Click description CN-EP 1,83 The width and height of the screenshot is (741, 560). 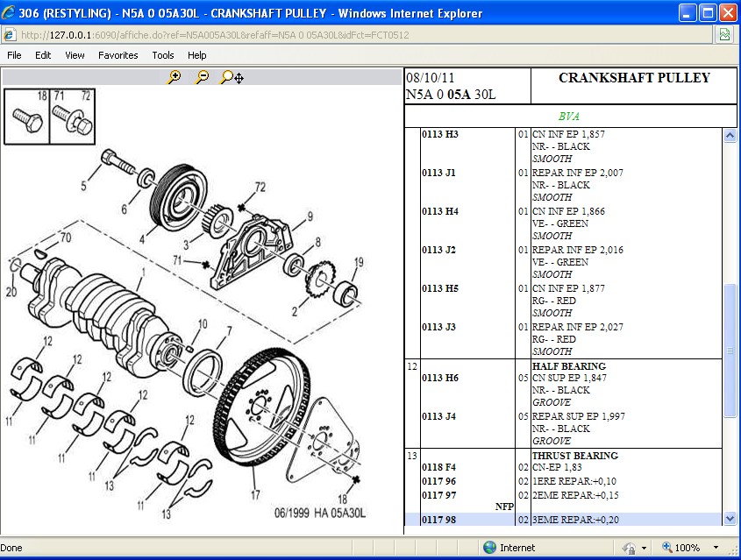pyautogui.click(x=557, y=467)
